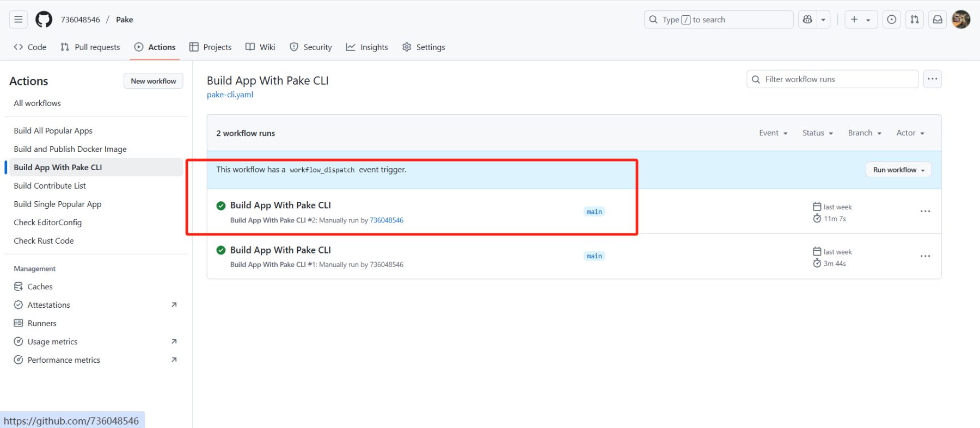The height and width of the screenshot is (428, 980).
Task: Open pull requests icon in header
Action: point(915,20)
